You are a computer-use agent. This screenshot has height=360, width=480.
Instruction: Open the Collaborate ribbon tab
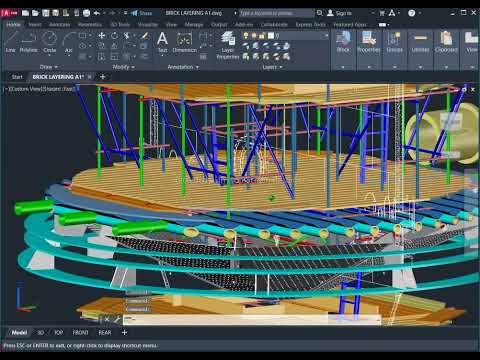pyautogui.click(x=274, y=24)
